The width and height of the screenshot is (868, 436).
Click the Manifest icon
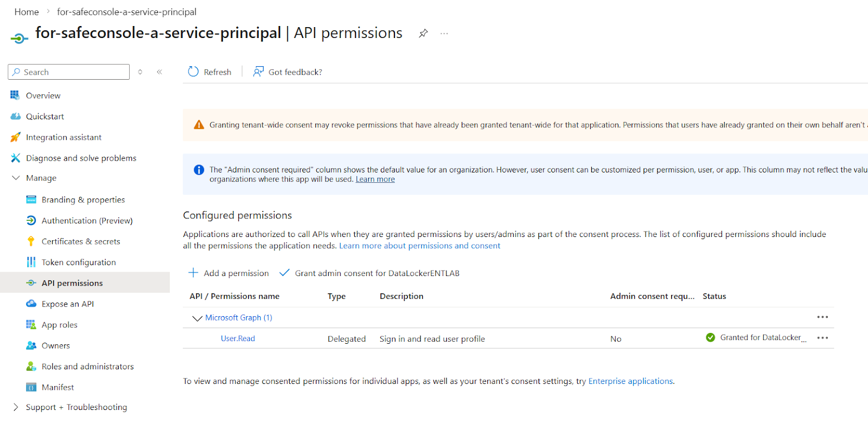31,387
